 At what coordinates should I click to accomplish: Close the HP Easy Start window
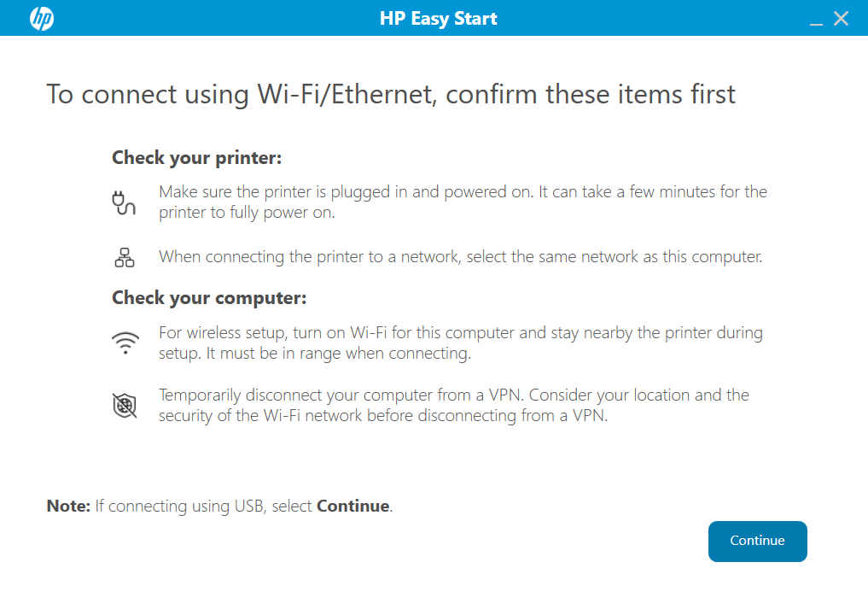842,18
